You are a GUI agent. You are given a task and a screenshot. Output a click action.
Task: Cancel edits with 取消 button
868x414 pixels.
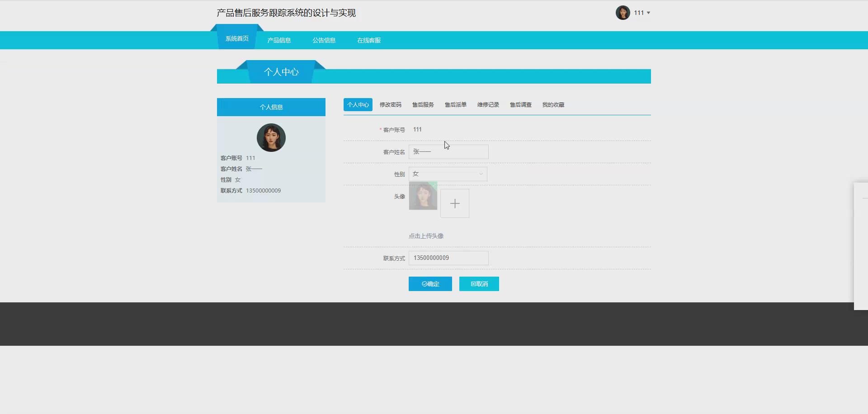(479, 284)
